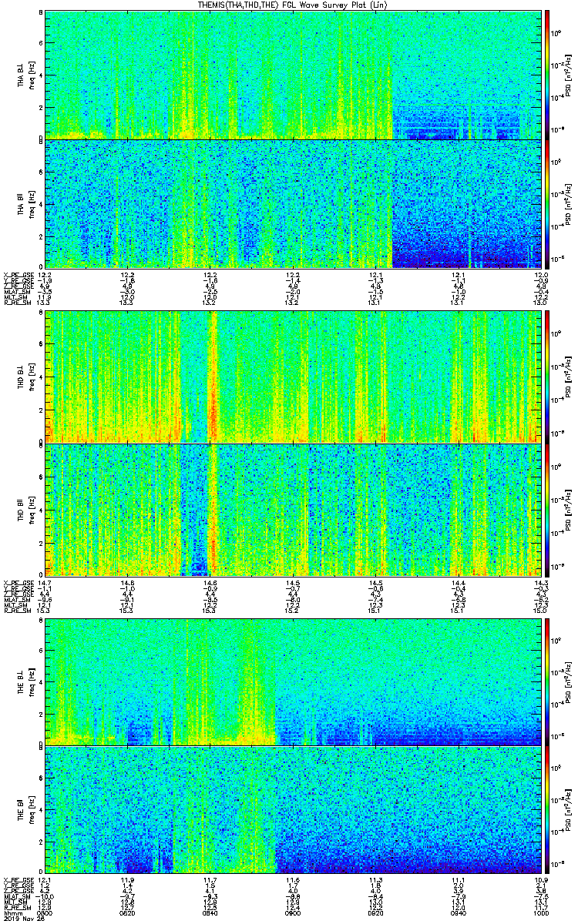Click the 0920 time tick label
The height and width of the screenshot is (924, 578).
point(375,913)
